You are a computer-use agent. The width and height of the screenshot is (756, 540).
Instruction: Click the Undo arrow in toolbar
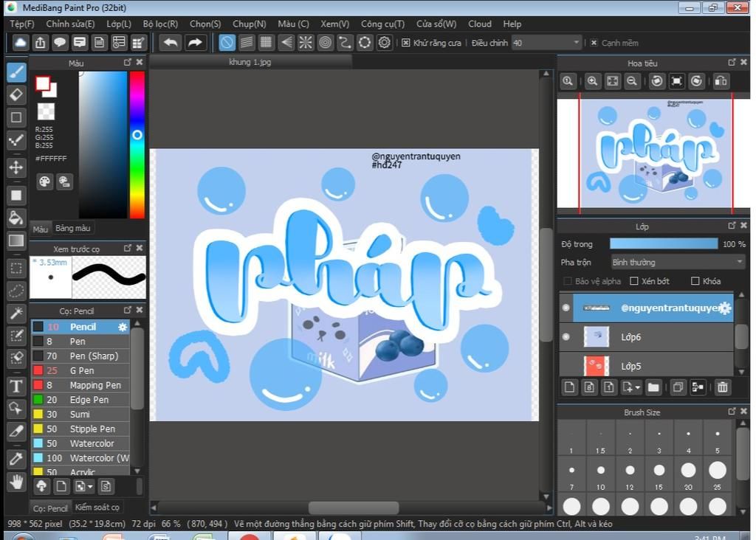click(171, 43)
